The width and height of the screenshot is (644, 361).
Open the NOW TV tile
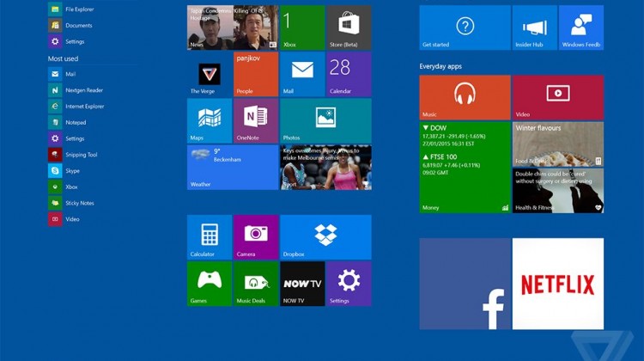302,284
